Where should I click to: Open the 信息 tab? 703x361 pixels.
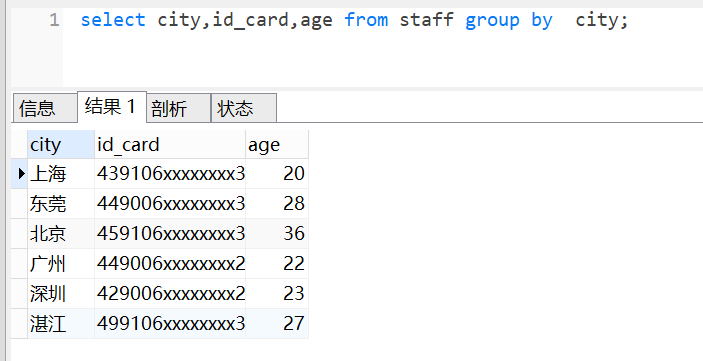44,108
